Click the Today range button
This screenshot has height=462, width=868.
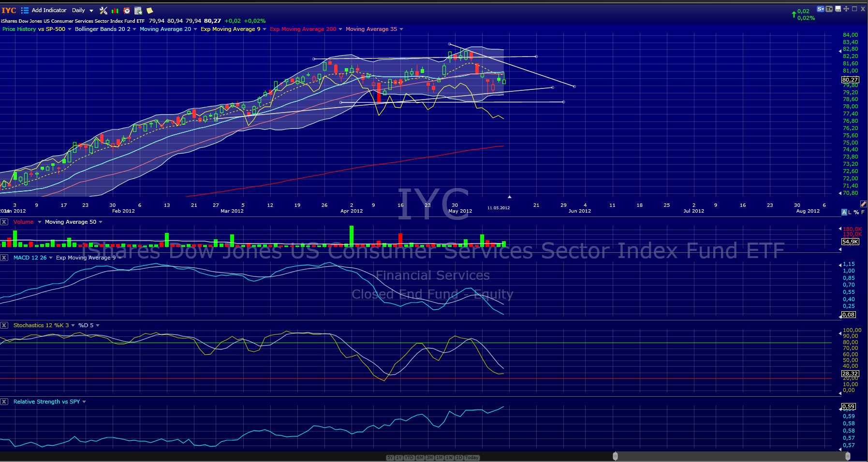point(471,458)
